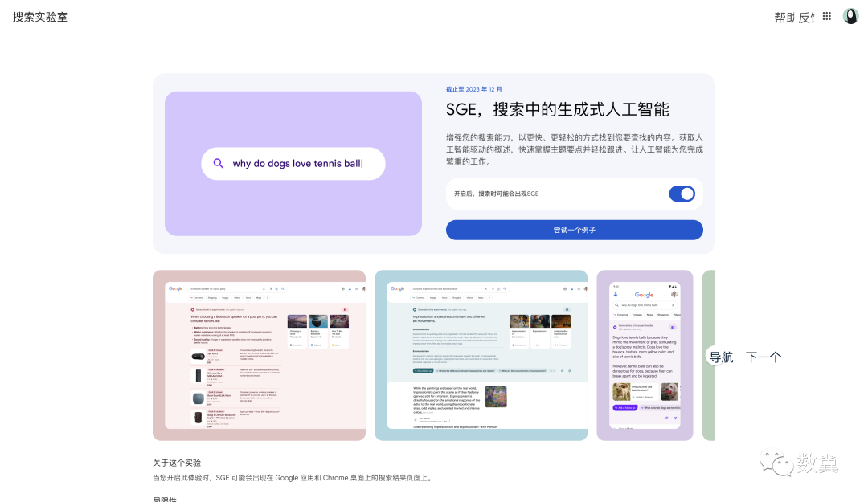Screen dimensions: 868x502
Task: Open the 反馈 link in the header
Action: (806, 18)
